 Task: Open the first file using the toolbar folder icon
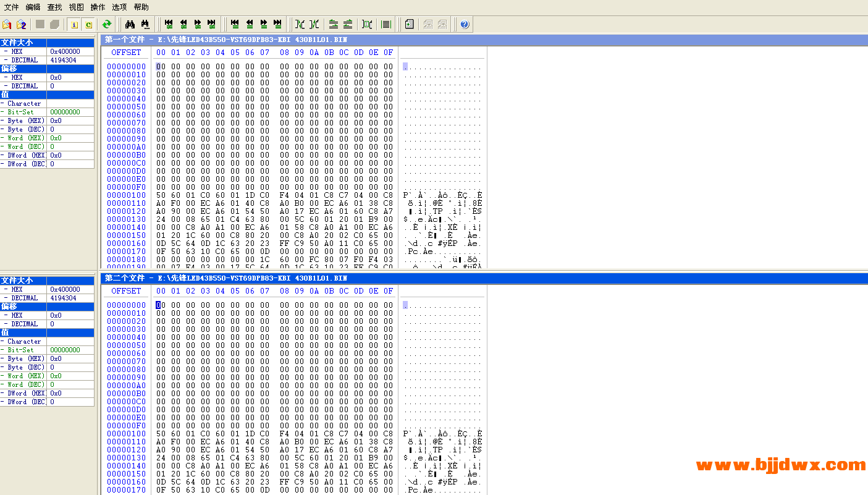pyautogui.click(x=7, y=24)
